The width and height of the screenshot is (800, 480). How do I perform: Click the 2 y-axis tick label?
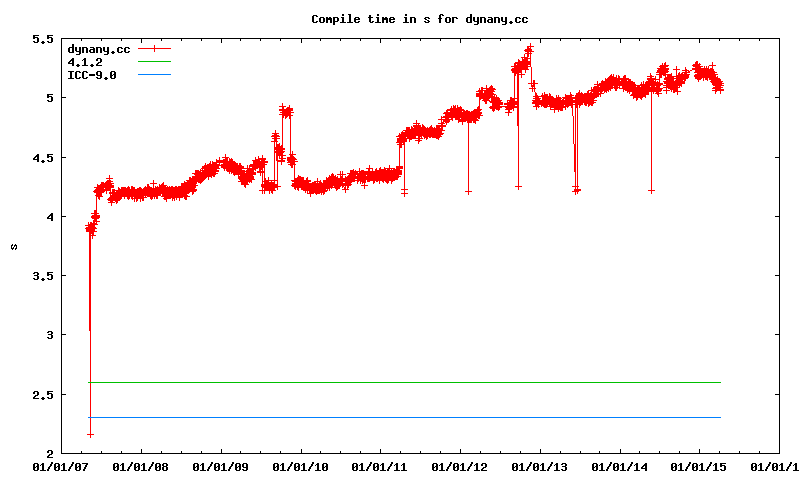[49, 453]
